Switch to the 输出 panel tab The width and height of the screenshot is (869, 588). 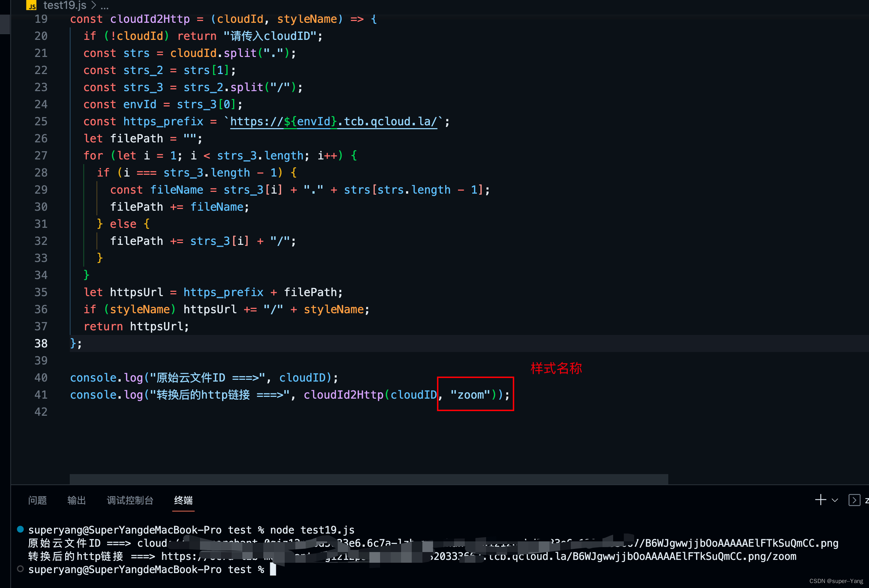[77, 500]
